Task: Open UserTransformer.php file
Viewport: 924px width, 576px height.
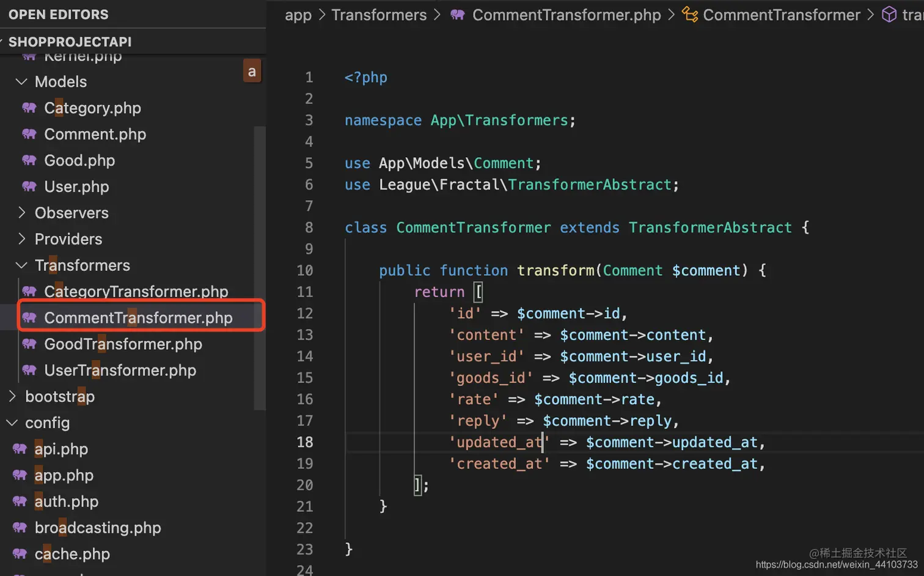Action: 120,371
